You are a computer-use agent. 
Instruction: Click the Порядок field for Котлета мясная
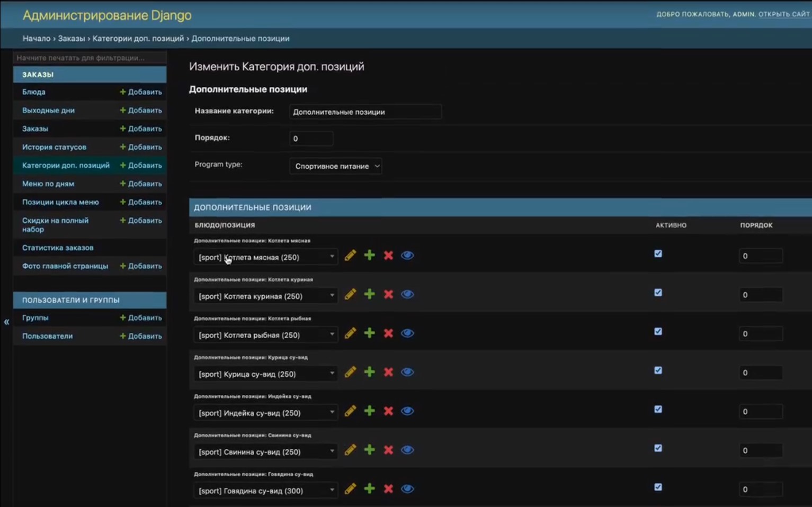coord(761,256)
